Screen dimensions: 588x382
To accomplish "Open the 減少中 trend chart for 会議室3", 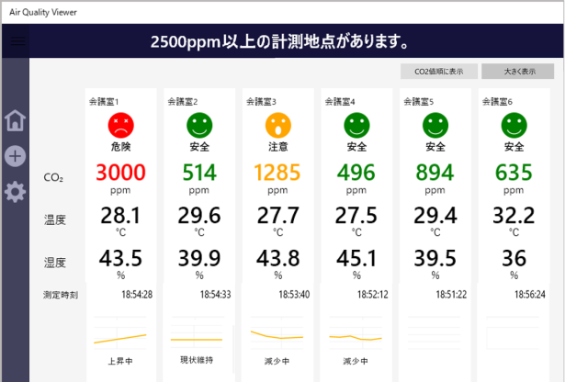I will pyautogui.click(x=277, y=333).
